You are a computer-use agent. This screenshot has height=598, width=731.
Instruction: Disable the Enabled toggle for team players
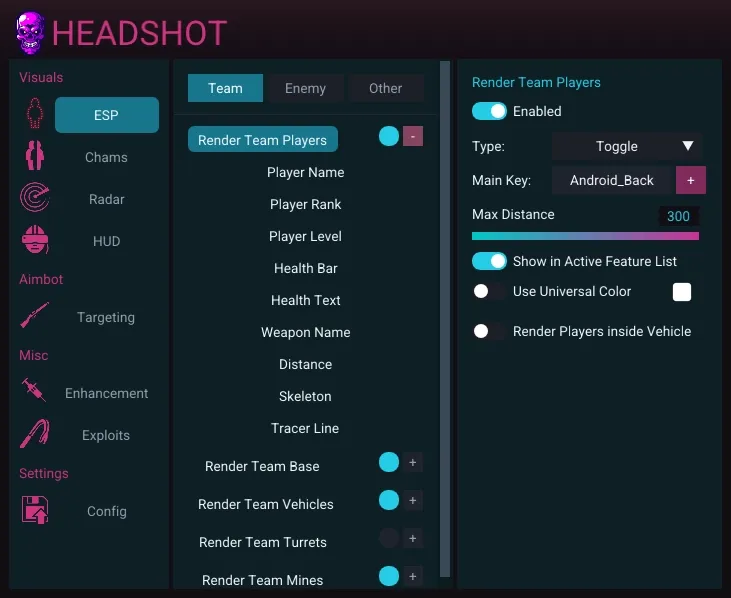coord(490,111)
